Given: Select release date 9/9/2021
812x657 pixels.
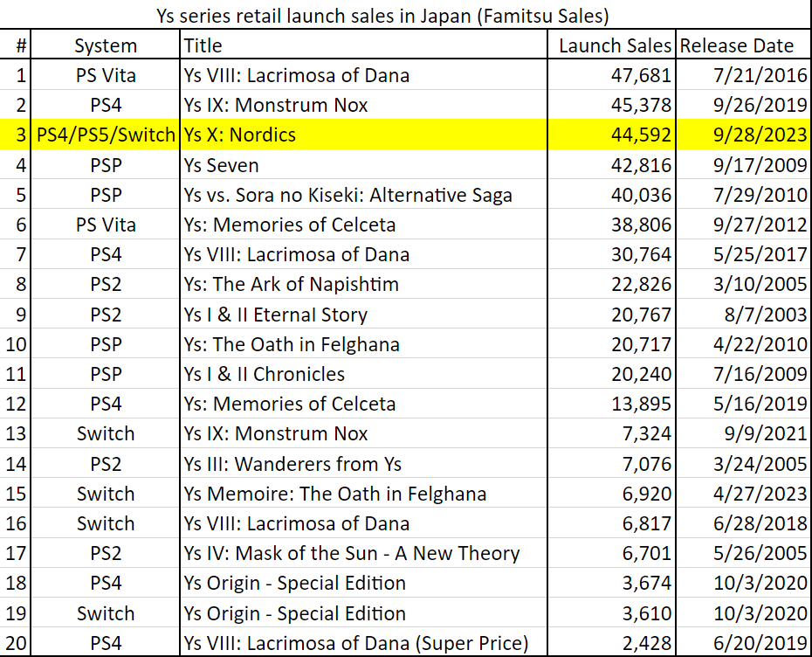Looking at the screenshot, I should 766,433.
